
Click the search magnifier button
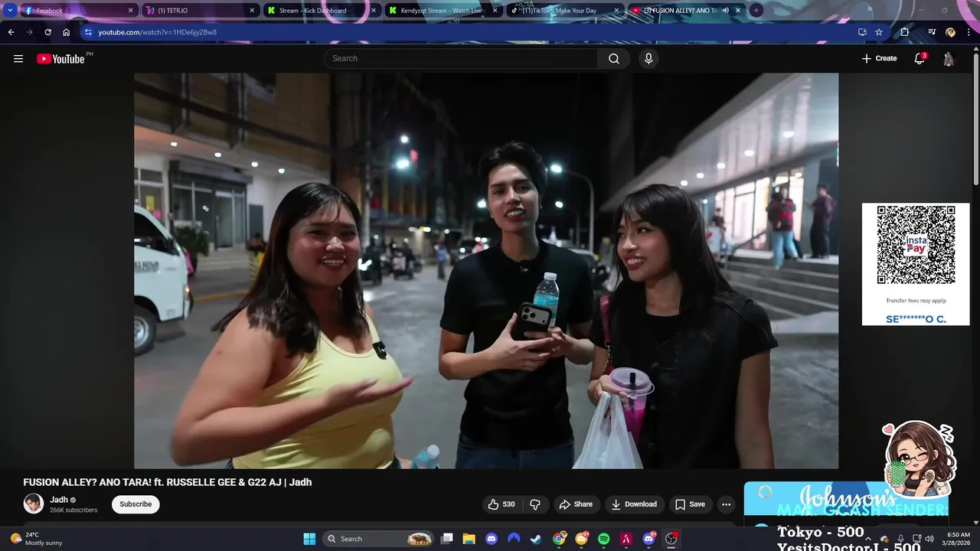614,58
